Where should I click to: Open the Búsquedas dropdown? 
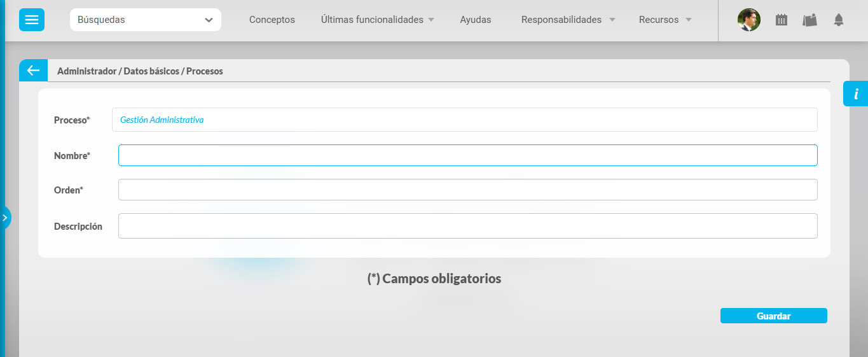(x=145, y=20)
